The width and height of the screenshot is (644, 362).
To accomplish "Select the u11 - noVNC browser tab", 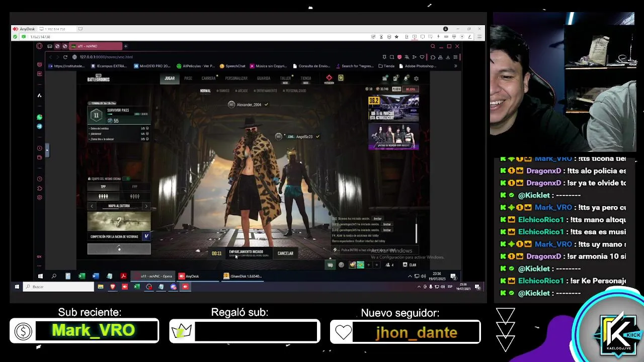I will tap(96, 46).
